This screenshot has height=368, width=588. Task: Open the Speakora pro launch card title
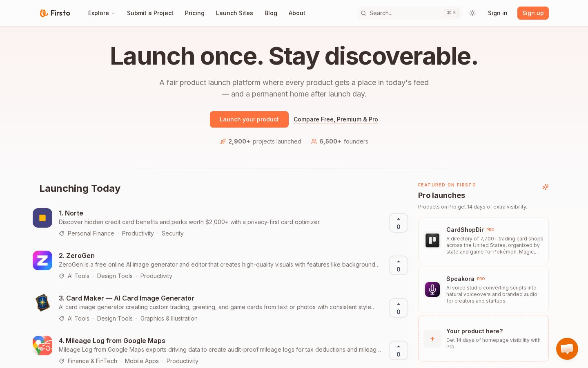click(460, 279)
